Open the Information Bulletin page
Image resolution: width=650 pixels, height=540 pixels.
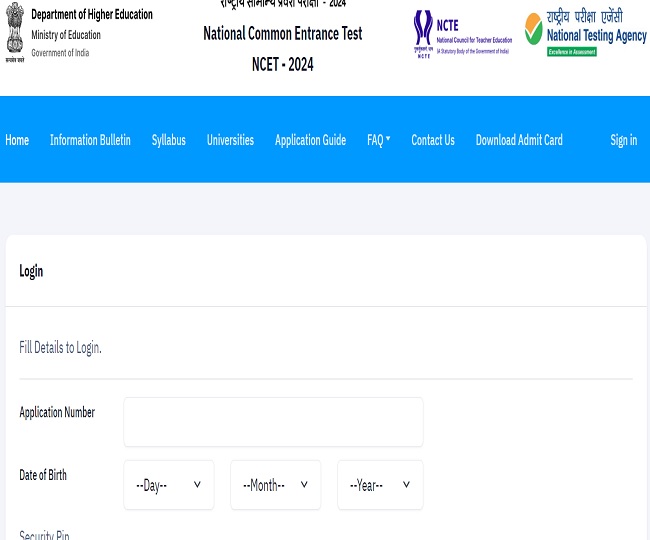tap(90, 140)
